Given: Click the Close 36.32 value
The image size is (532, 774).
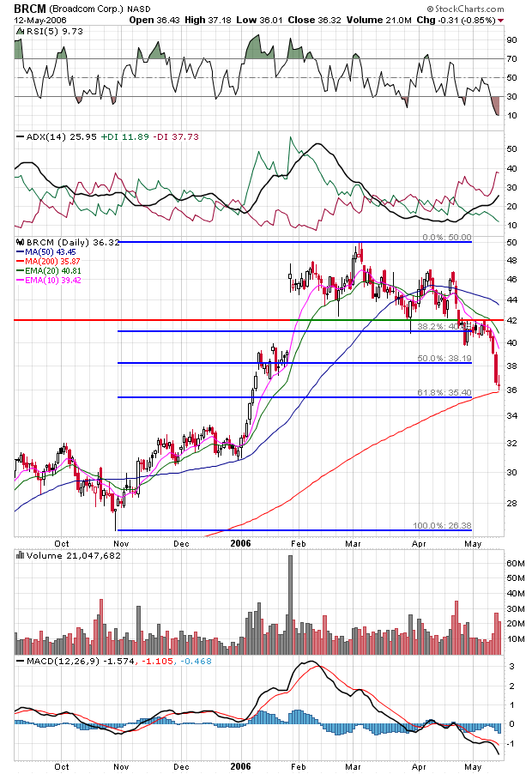Looking at the screenshot, I should [x=314, y=21].
